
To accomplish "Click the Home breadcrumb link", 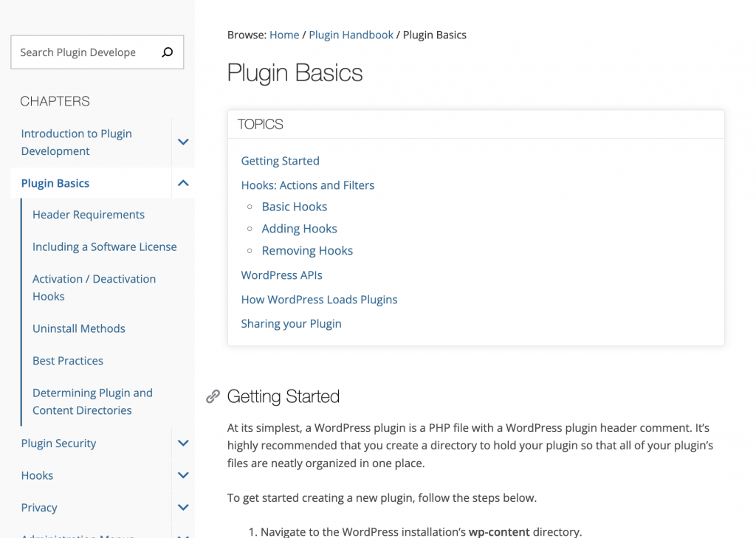I will point(284,35).
